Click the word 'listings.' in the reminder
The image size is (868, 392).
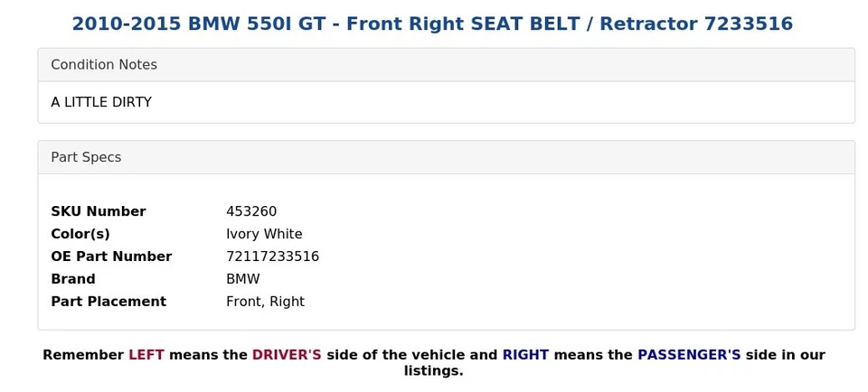[433, 371]
